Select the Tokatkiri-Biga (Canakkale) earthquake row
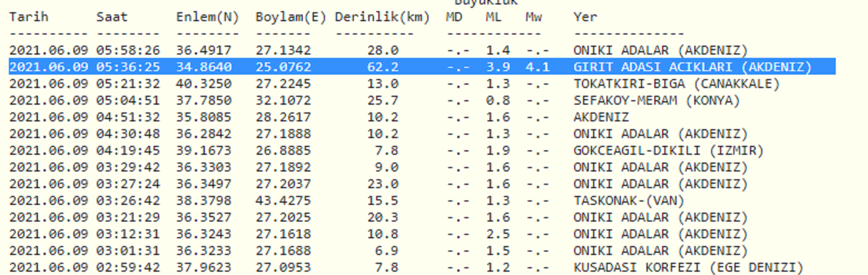This screenshot has height=275, width=868. click(676, 84)
